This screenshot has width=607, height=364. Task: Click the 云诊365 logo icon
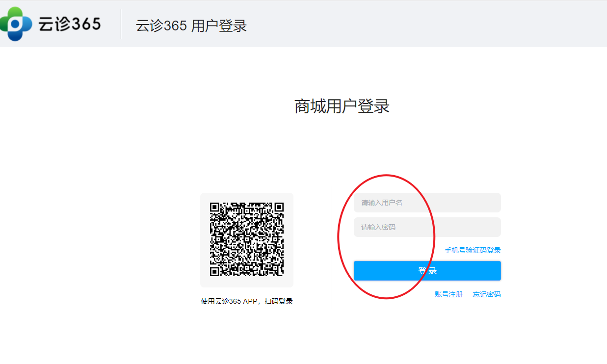click(15, 24)
